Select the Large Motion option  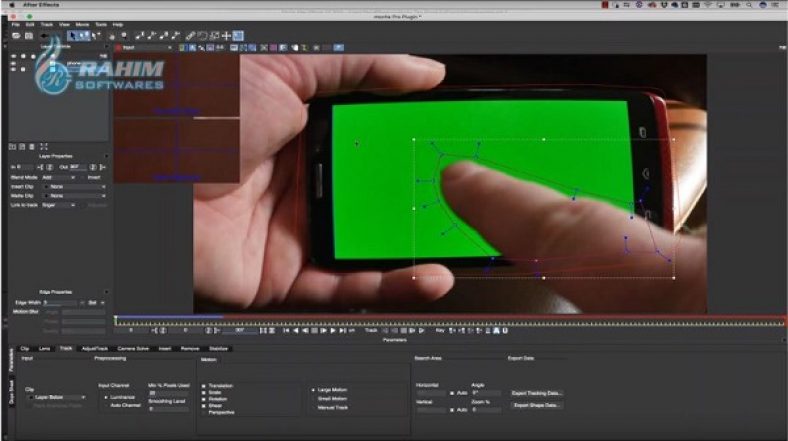(x=313, y=390)
